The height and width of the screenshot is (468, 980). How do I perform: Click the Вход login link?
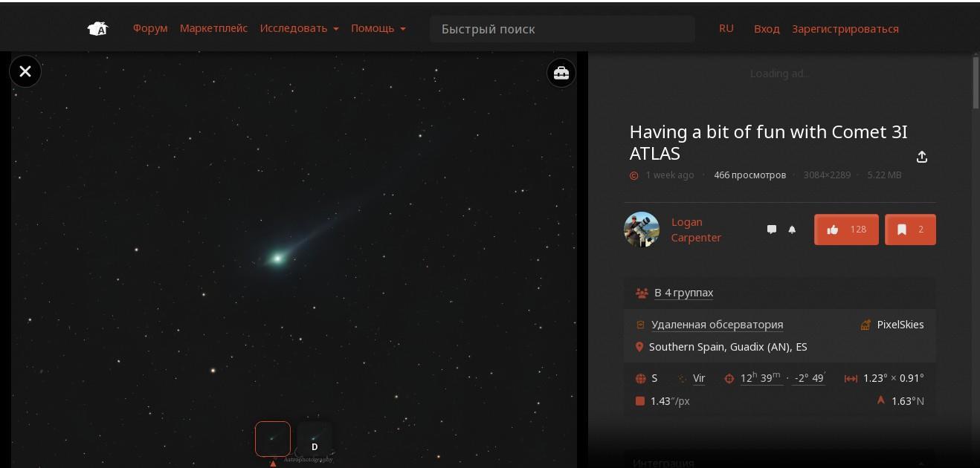pos(767,28)
